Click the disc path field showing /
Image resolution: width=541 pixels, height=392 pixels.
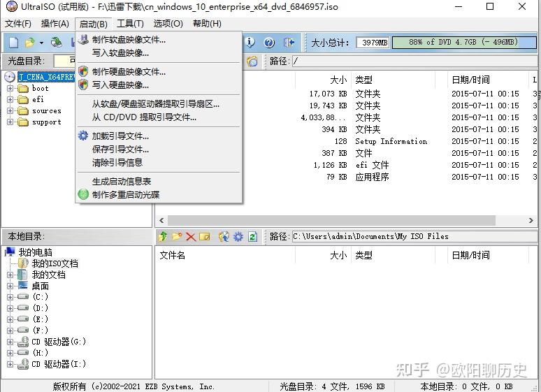tap(414, 61)
